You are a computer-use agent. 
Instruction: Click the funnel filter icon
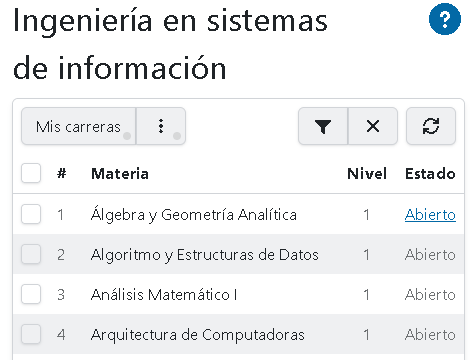[x=323, y=126]
